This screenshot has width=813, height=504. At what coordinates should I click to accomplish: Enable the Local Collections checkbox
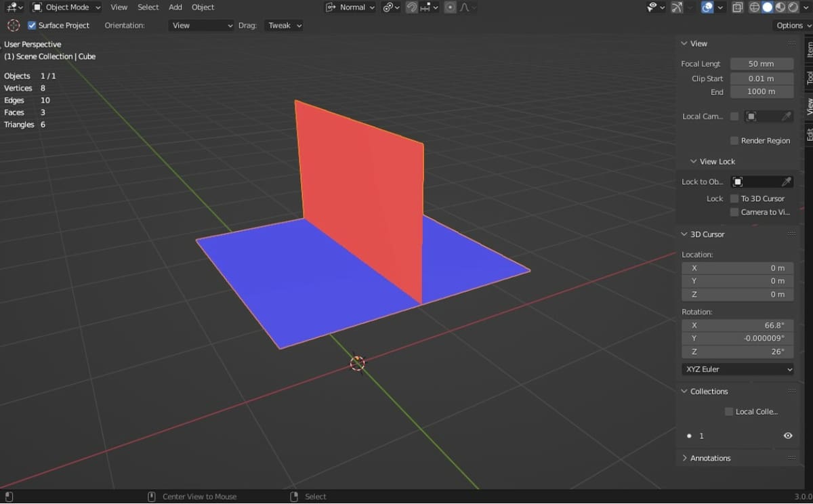(729, 411)
